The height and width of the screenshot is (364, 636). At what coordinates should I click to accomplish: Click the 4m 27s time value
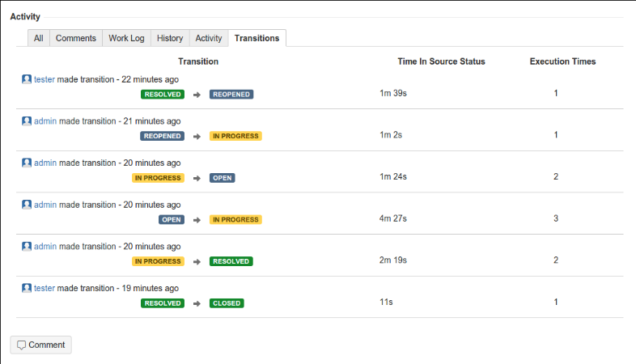tap(393, 218)
